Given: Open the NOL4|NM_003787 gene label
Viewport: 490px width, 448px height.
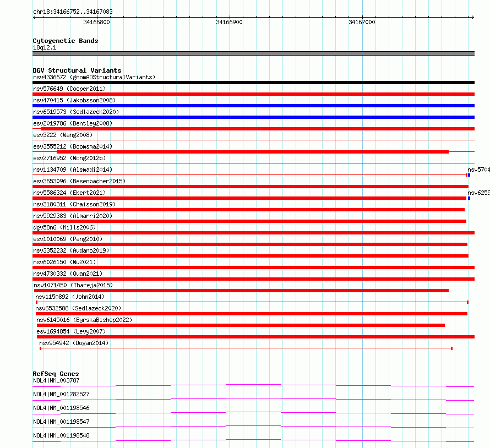Looking at the screenshot, I should tap(56, 380).
